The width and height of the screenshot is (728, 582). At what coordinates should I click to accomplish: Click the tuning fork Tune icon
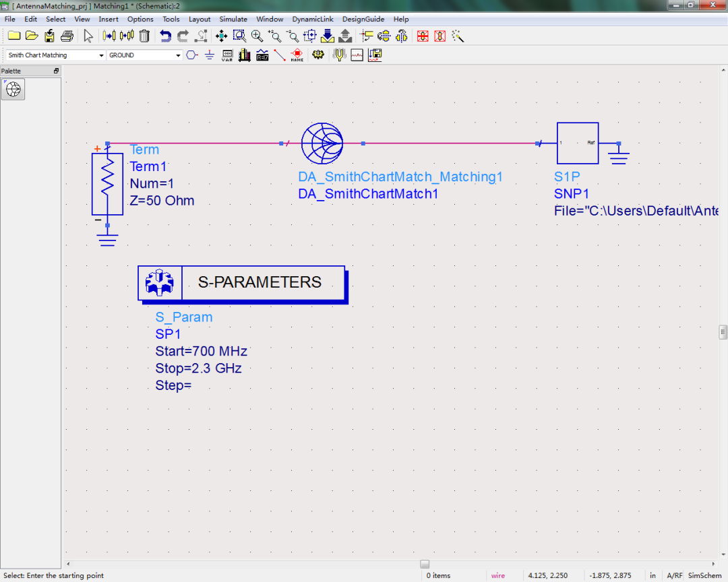pyautogui.click(x=339, y=55)
